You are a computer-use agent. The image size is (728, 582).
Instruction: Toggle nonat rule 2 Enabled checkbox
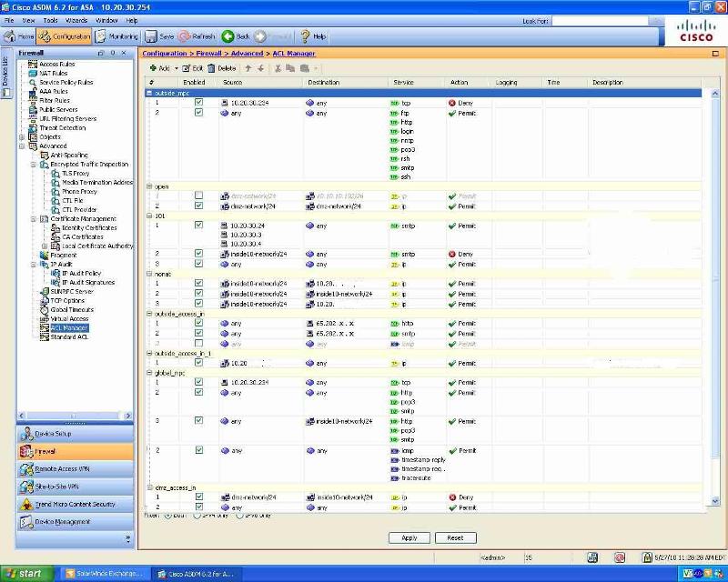(198, 294)
